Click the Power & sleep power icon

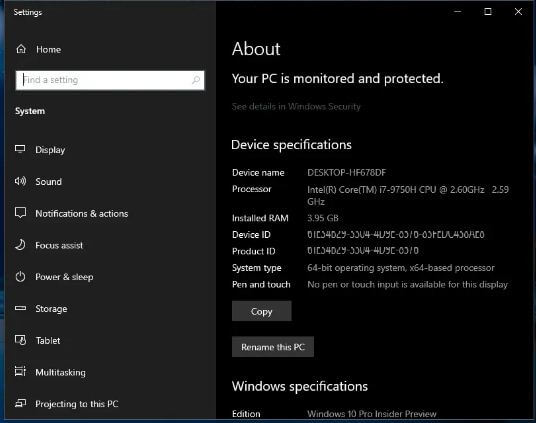[x=20, y=276]
